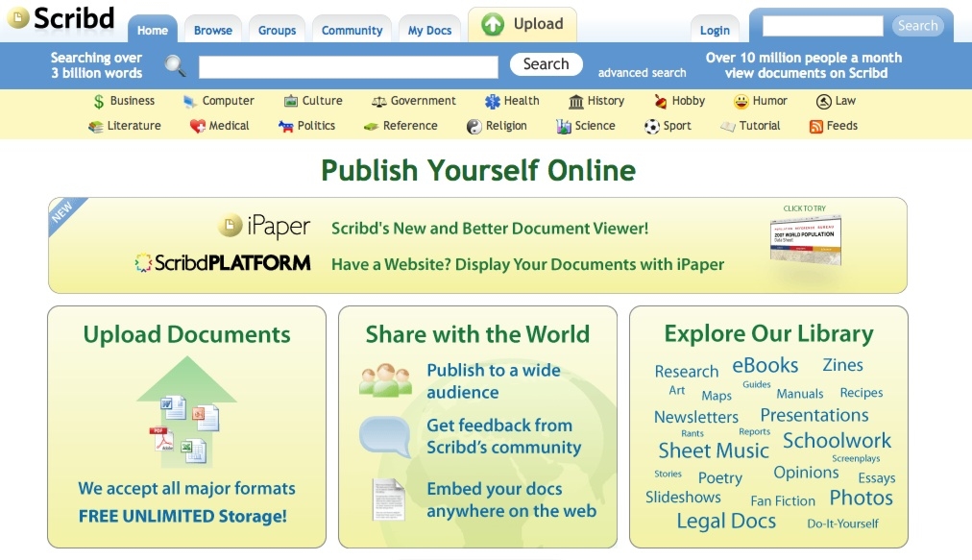Click the document embed icon
The image size is (972, 560).
pyautogui.click(x=388, y=499)
